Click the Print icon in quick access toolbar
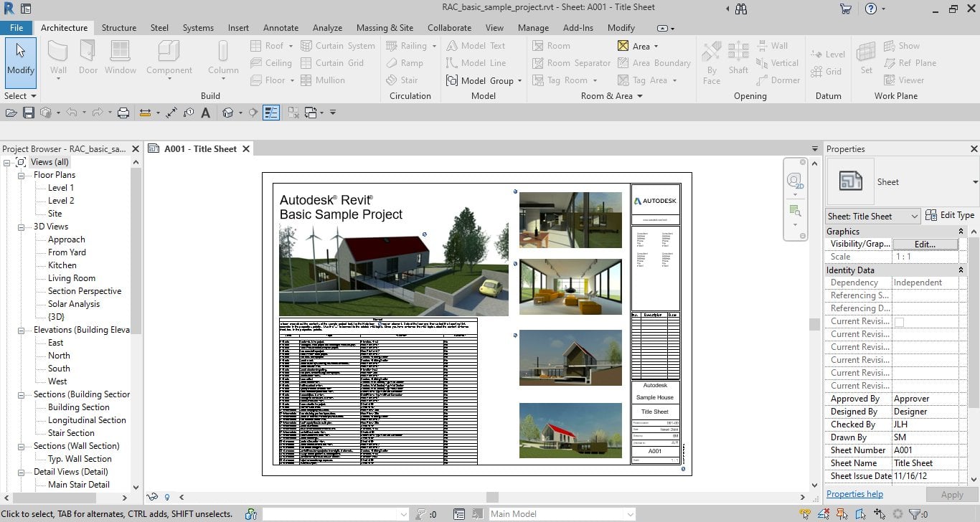The image size is (980, 522). pyautogui.click(x=123, y=113)
